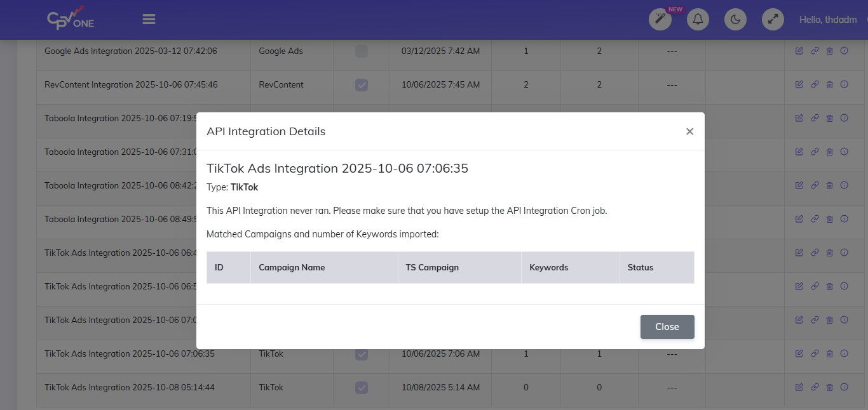
Task: Enable the Google Ads Integration checkbox
Action: click(x=361, y=51)
